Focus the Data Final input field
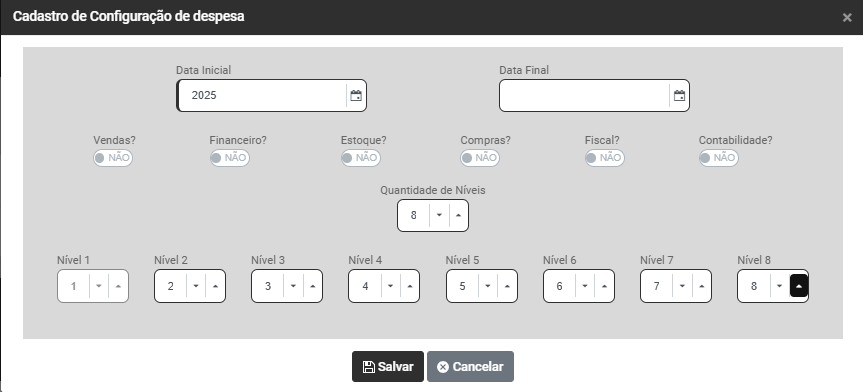 coord(585,96)
